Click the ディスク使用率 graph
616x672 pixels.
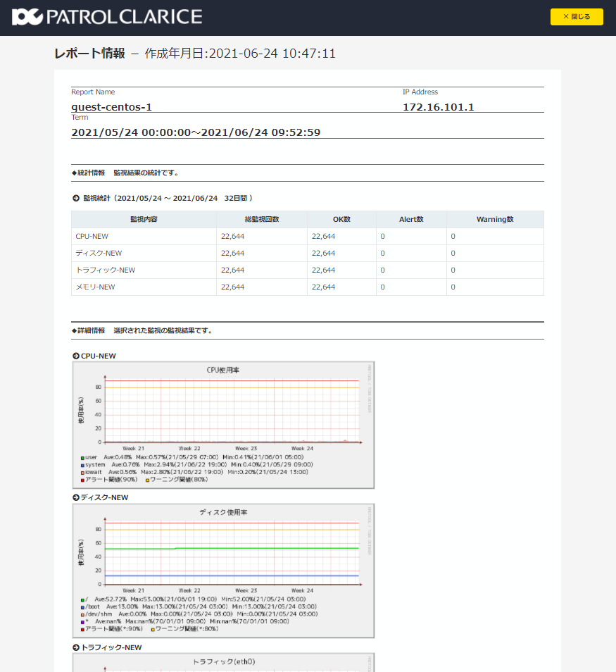pos(223,571)
